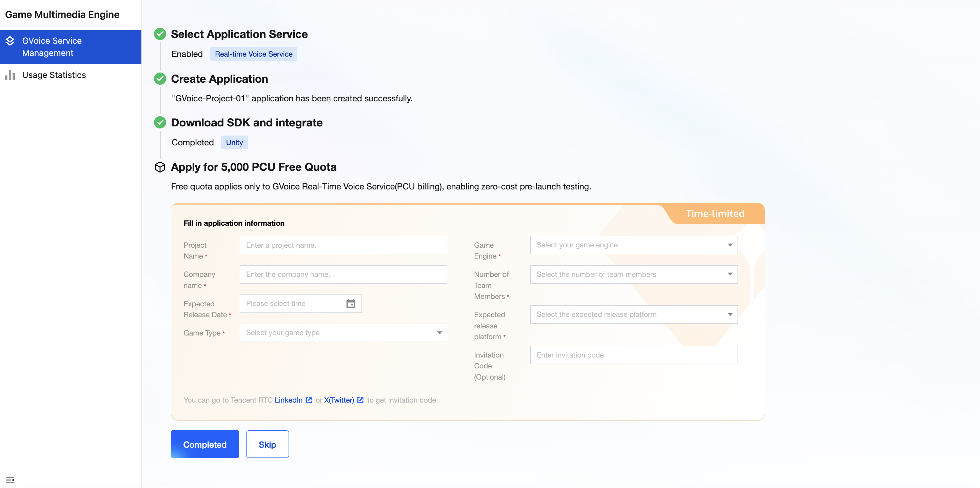
Task: Open the calendar icon in Expected Release Date
Action: [350, 303]
